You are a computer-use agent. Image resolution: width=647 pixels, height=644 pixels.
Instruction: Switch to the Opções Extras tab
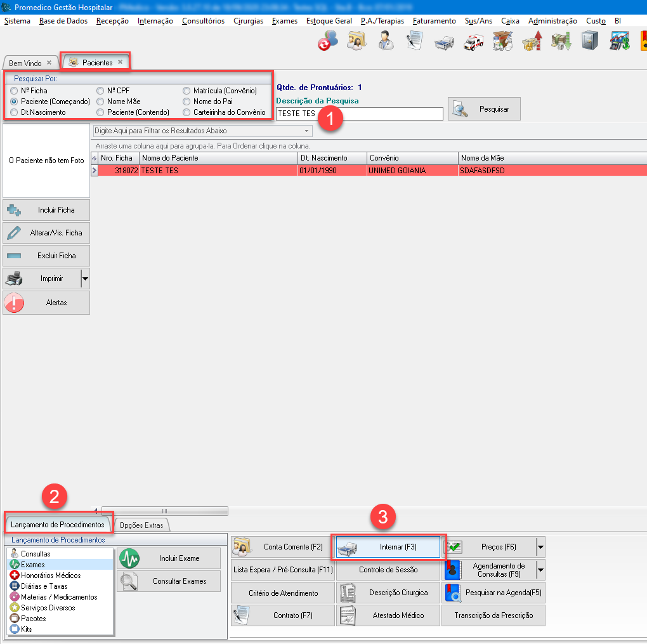pos(141,525)
